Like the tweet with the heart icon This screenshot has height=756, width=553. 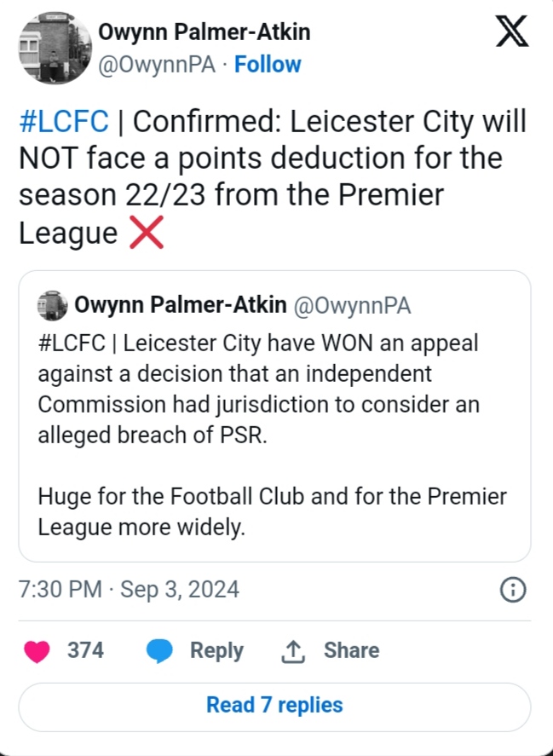36,651
